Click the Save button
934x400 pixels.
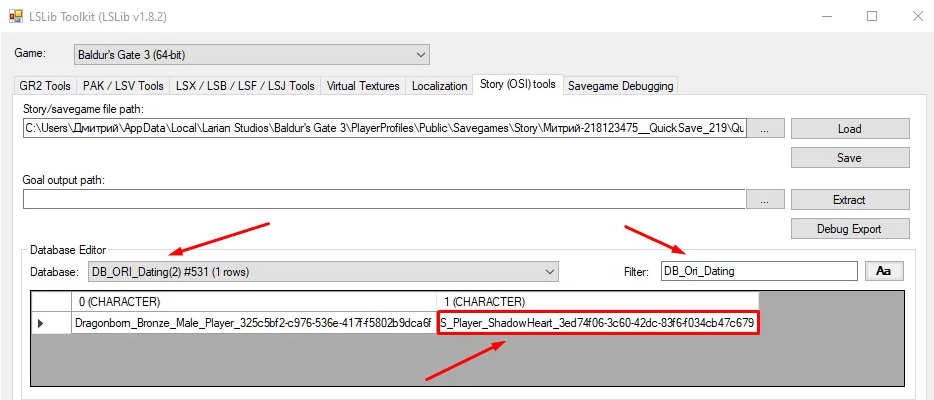[x=849, y=158]
